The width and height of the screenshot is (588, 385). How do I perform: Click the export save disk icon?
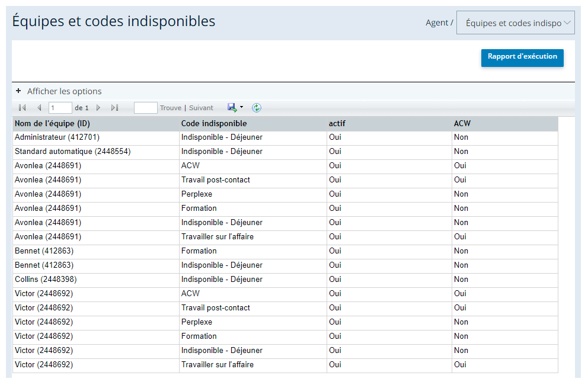point(232,108)
